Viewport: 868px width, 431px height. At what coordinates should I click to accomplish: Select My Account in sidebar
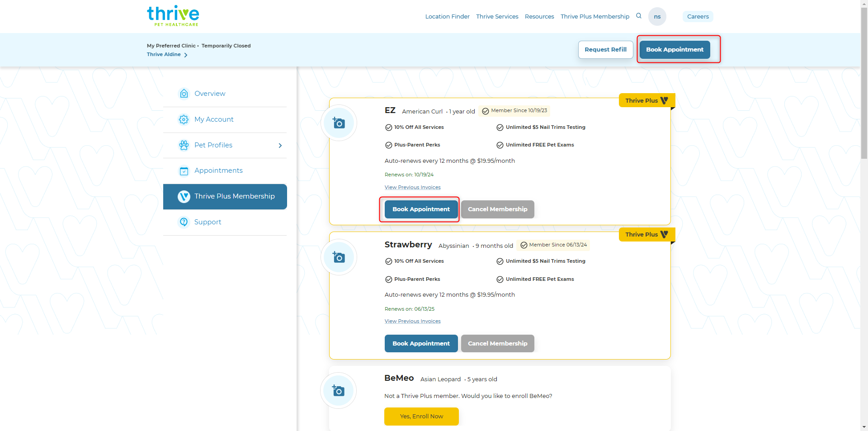(x=225, y=119)
